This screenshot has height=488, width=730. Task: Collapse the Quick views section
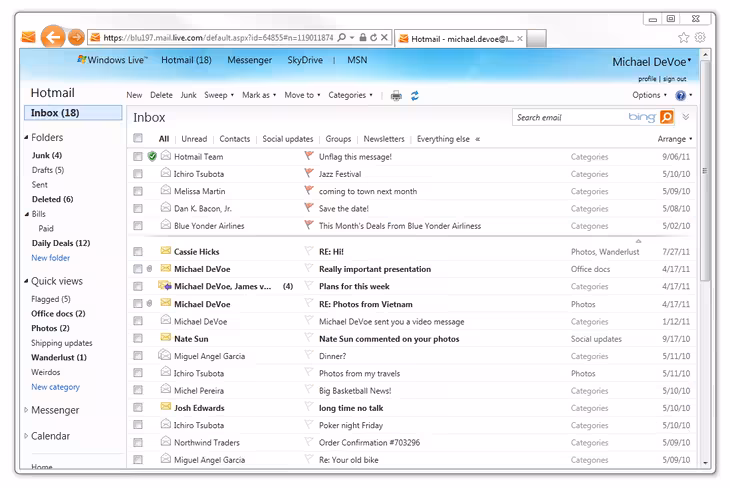point(27,281)
